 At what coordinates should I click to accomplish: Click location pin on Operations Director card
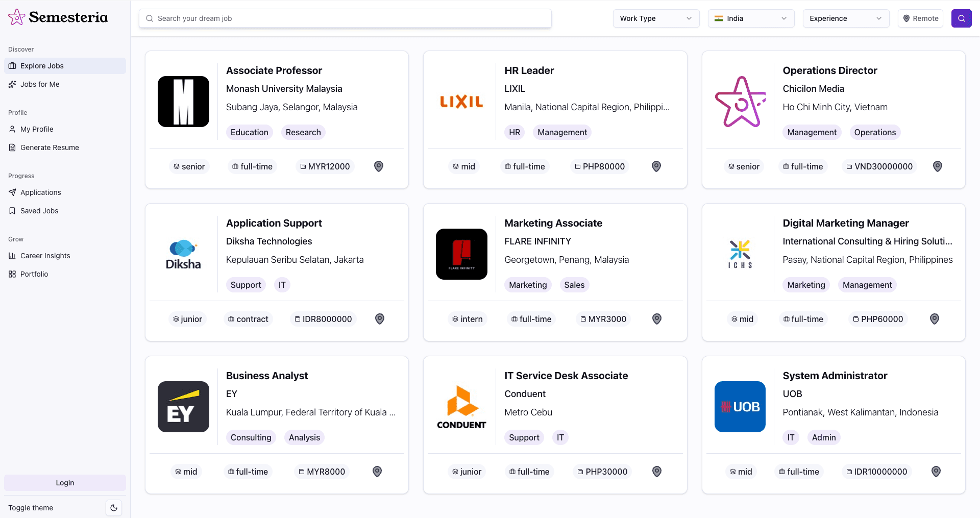click(938, 166)
